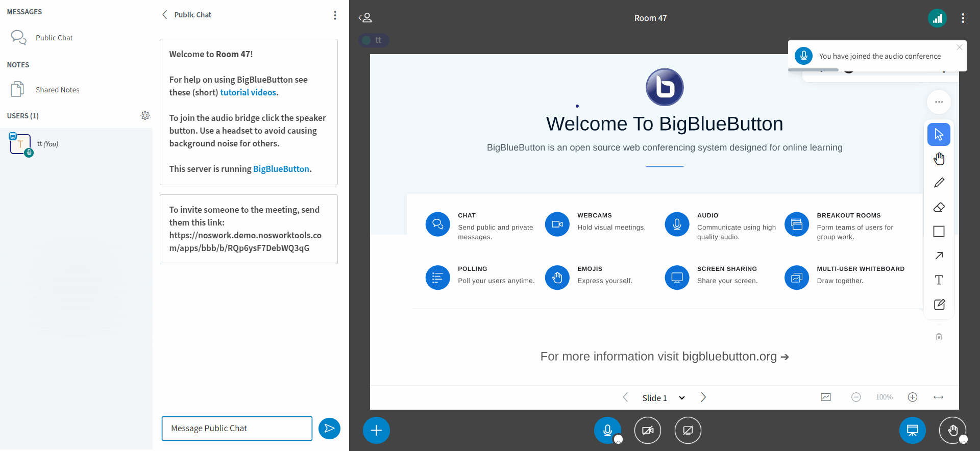Choose the Select arrow tool

[x=939, y=135]
